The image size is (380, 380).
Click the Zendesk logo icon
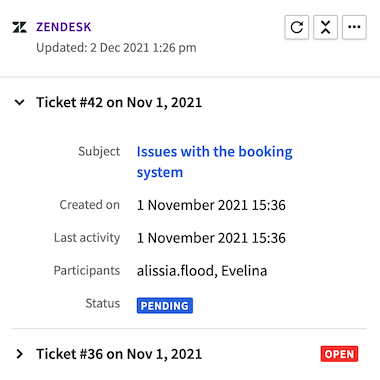tap(19, 27)
